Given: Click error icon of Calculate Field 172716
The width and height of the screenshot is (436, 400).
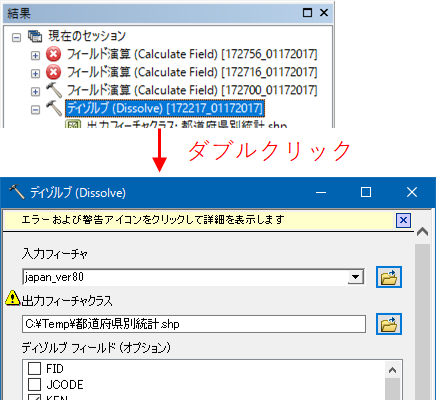Looking at the screenshot, I should click(x=53, y=72).
